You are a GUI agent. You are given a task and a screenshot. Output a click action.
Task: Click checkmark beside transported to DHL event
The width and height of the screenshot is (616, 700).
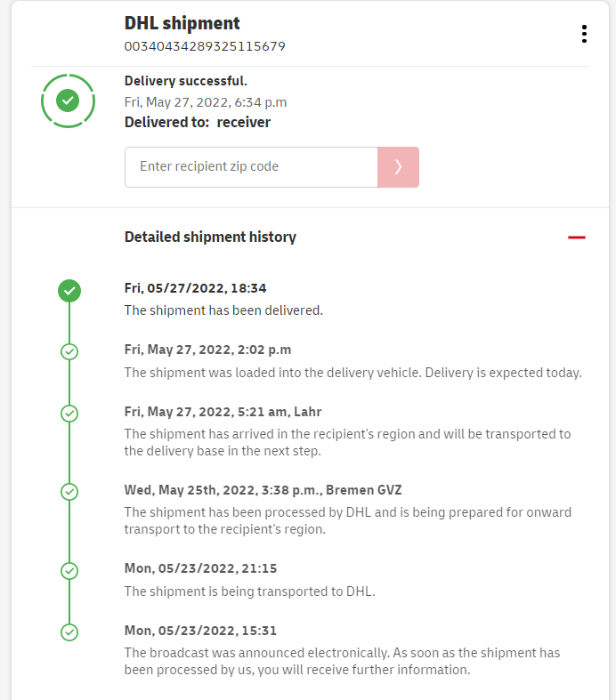(x=69, y=570)
